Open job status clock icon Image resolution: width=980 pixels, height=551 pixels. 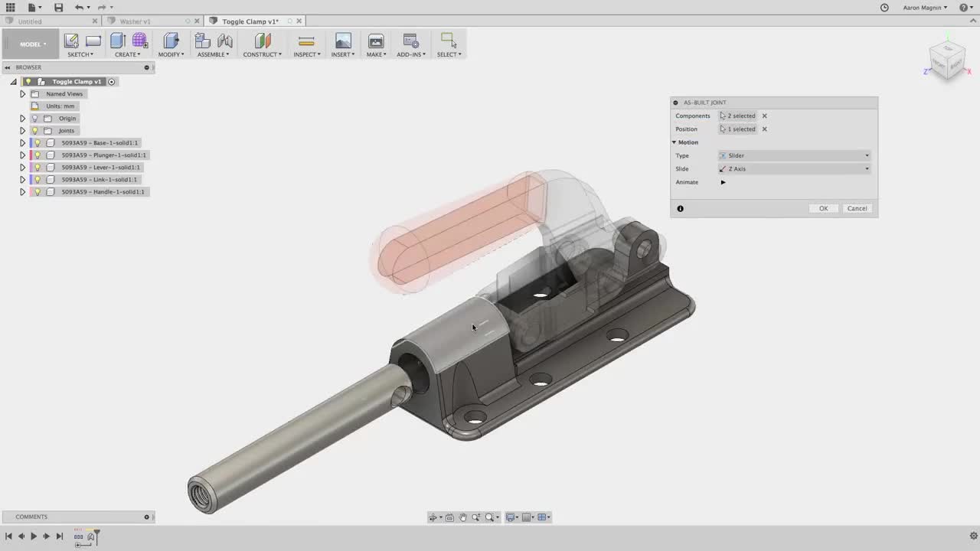click(884, 7)
